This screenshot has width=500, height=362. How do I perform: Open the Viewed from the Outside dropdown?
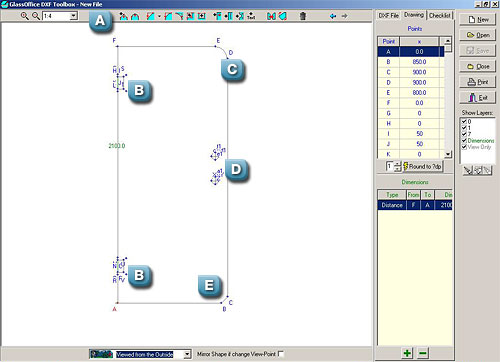pyautogui.click(x=187, y=354)
